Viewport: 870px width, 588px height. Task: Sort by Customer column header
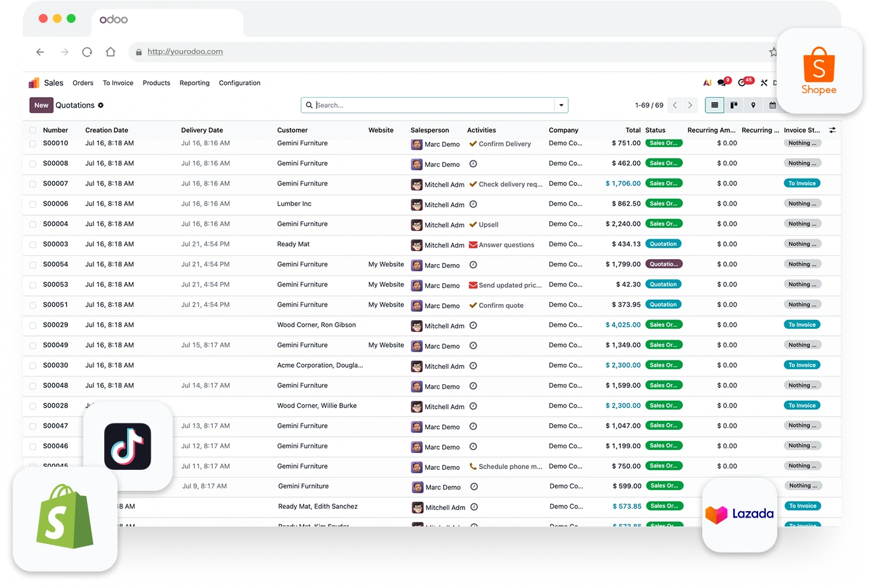click(292, 130)
